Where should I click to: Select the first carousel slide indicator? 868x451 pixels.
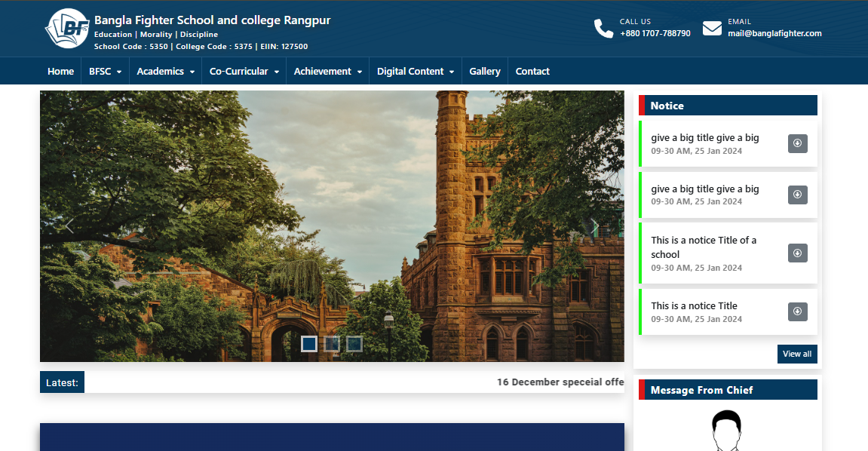point(308,344)
